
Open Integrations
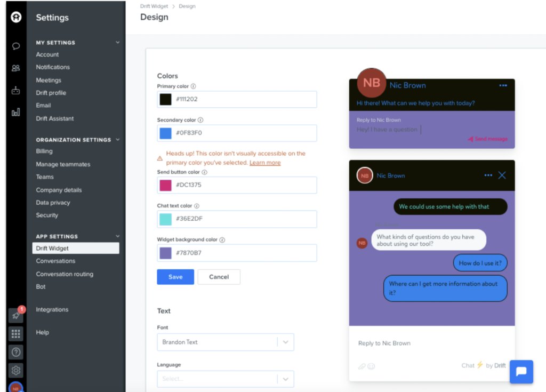tap(52, 309)
